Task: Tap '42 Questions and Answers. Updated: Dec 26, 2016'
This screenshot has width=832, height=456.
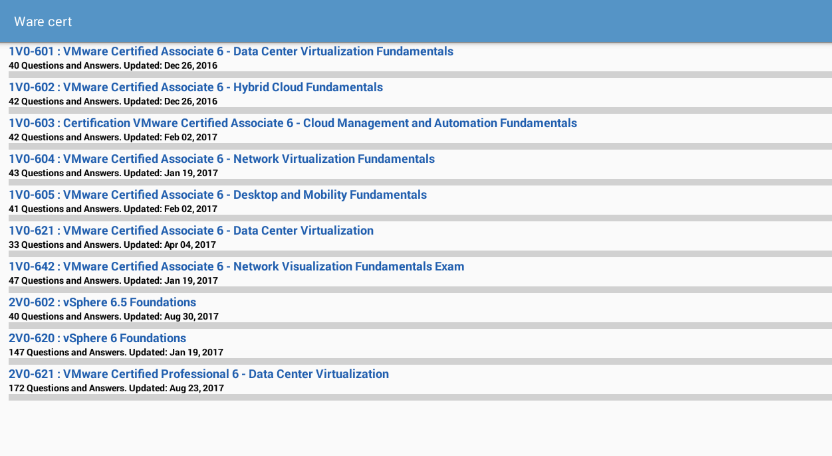Action: click(113, 101)
